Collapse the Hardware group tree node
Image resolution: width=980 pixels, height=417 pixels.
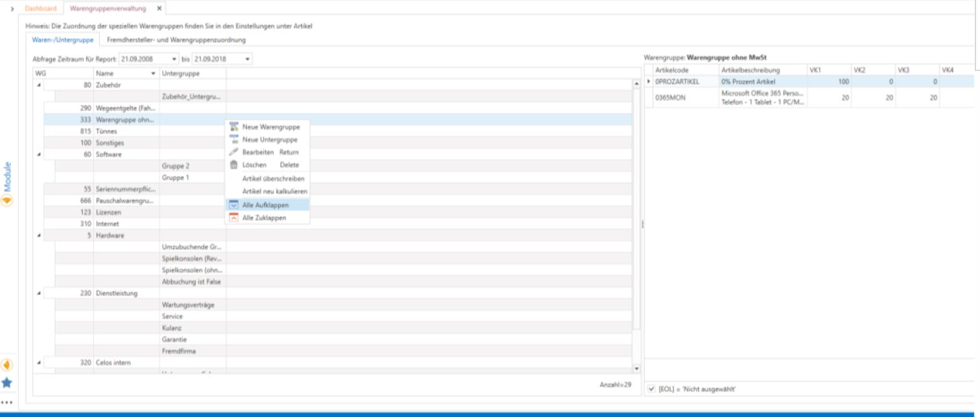click(x=38, y=236)
